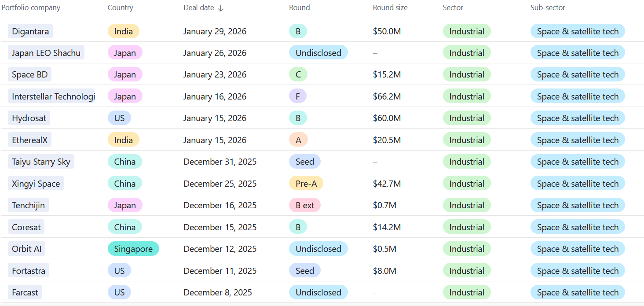Select the Space BD company tag
The image size is (644, 306).
(x=29, y=74)
